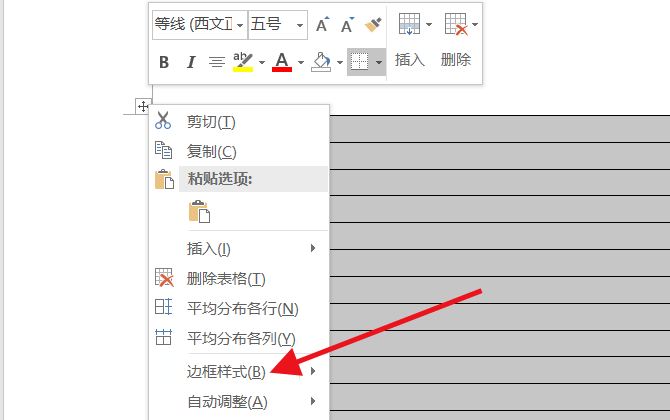The height and width of the screenshot is (420, 670).
Task: Choose 平均分布各行(N) from context menu
Action: click(240, 308)
